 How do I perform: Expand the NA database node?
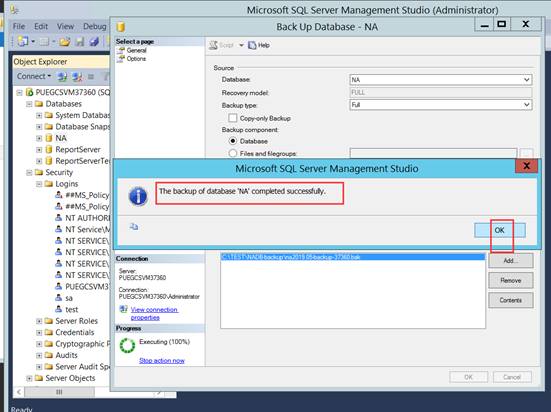pos(39,138)
